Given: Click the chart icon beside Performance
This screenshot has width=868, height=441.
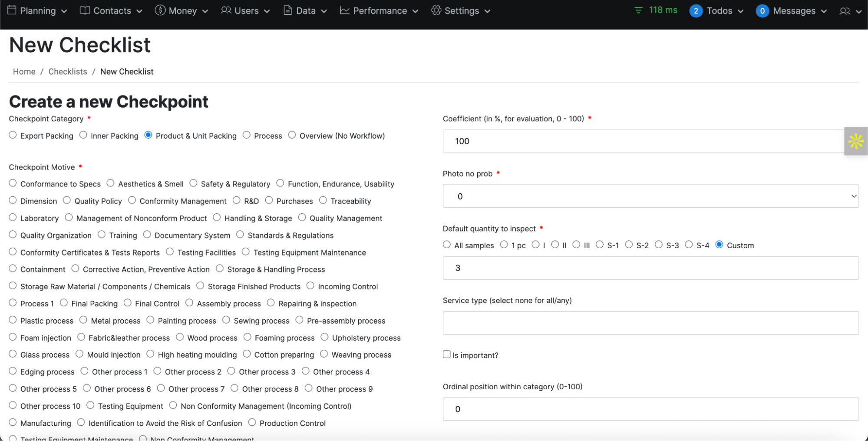Looking at the screenshot, I should coord(345,10).
